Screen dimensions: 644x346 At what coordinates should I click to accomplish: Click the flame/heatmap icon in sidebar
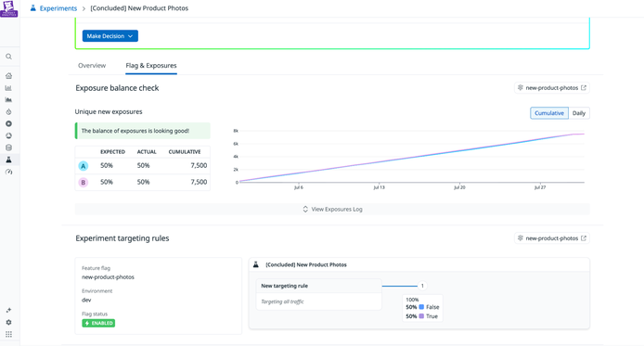click(8, 111)
